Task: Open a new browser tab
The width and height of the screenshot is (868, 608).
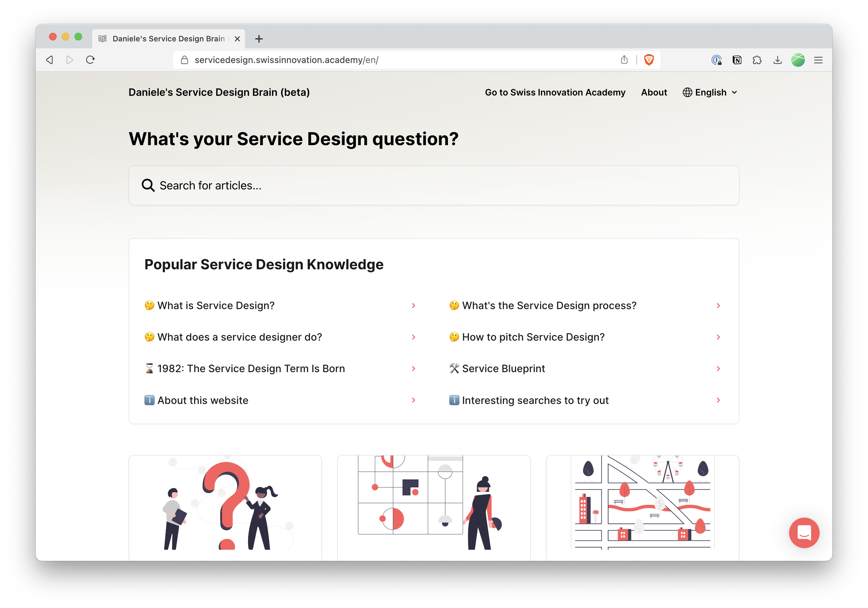Action: click(259, 39)
